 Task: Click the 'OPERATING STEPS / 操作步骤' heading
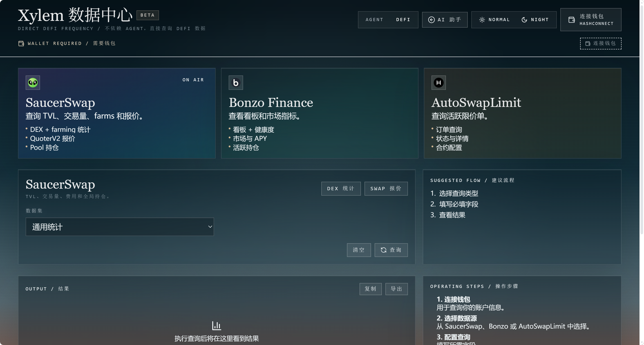[x=474, y=286]
